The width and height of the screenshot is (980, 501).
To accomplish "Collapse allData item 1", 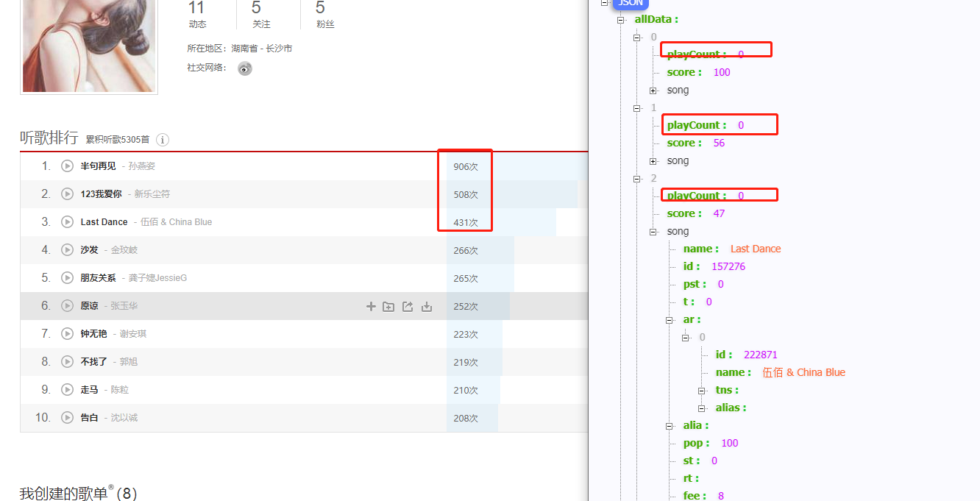I will click(637, 108).
